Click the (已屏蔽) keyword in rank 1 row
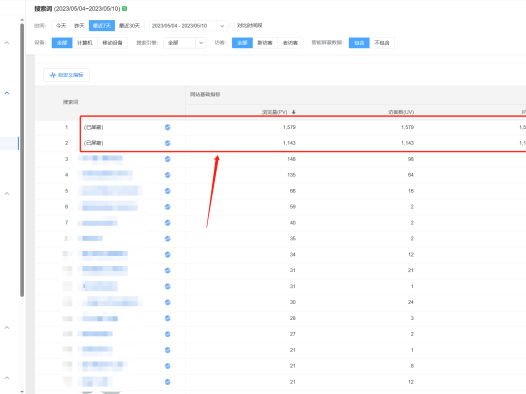This screenshot has width=526, height=394. 94,127
